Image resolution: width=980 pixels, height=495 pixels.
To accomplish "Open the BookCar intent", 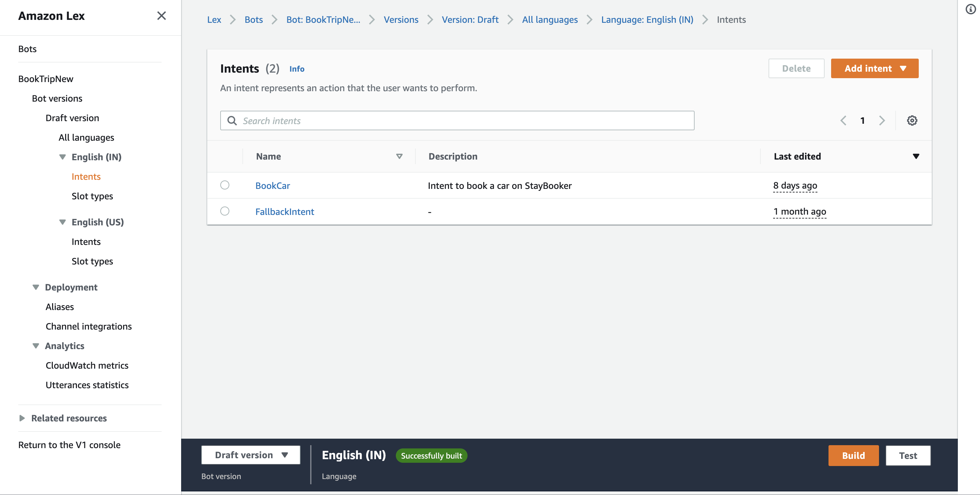I will [272, 186].
